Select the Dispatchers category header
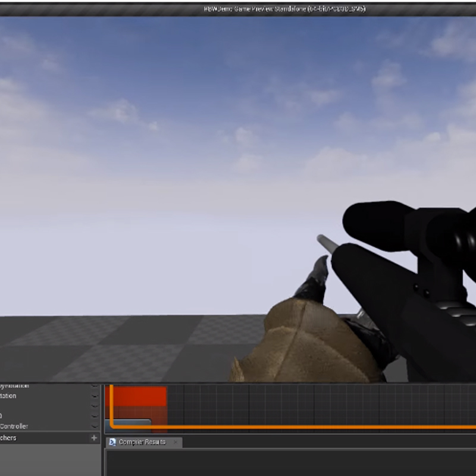476x476 pixels. point(36,437)
